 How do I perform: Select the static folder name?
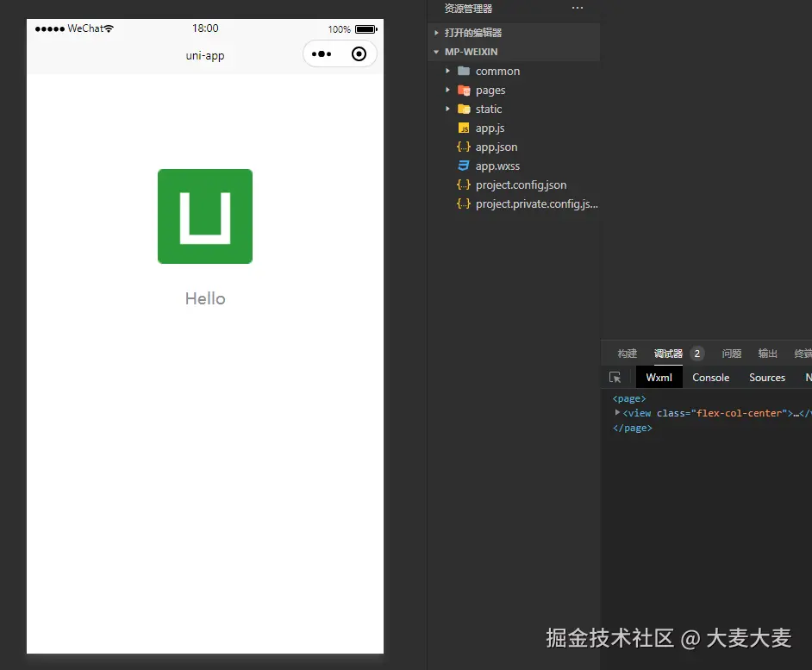pyautogui.click(x=489, y=109)
